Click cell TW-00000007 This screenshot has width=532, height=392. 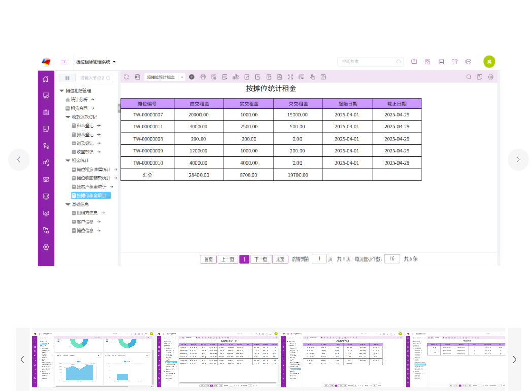click(x=148, y=115)
